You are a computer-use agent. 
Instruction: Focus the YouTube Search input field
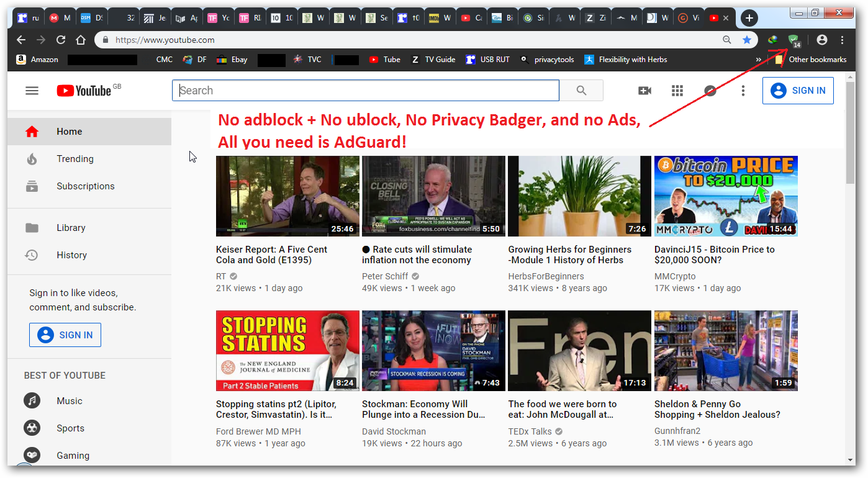(366, 91)
